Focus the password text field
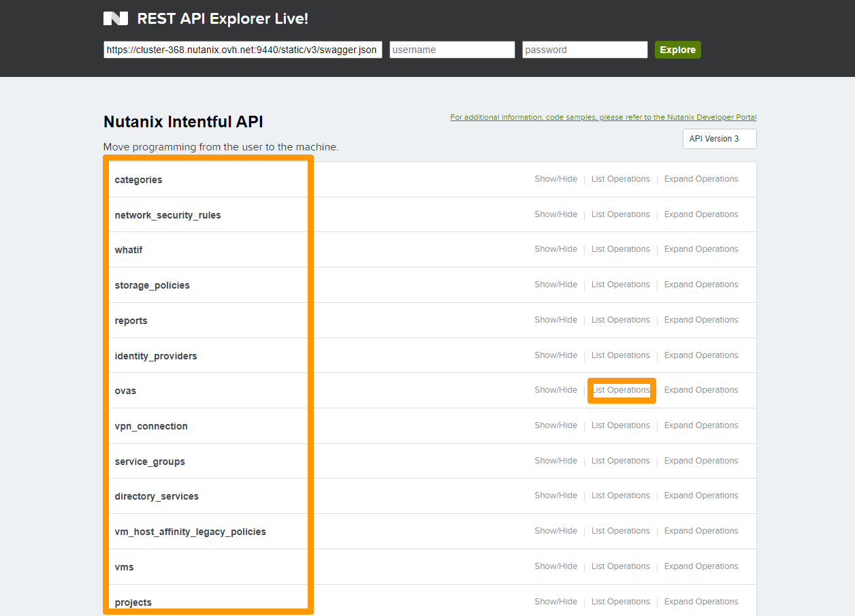This screenshot has height=616, width=855. [x=585, y=50]
